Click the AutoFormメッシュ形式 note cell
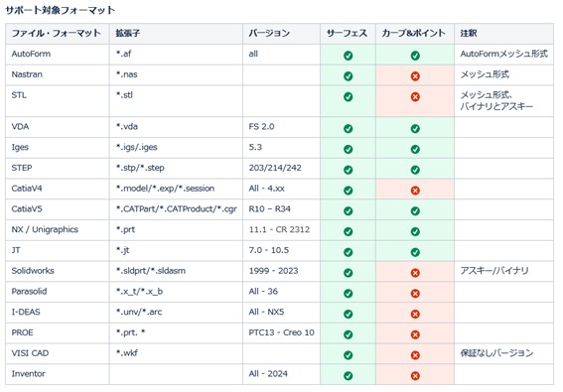563x392 pixels. 504,54
